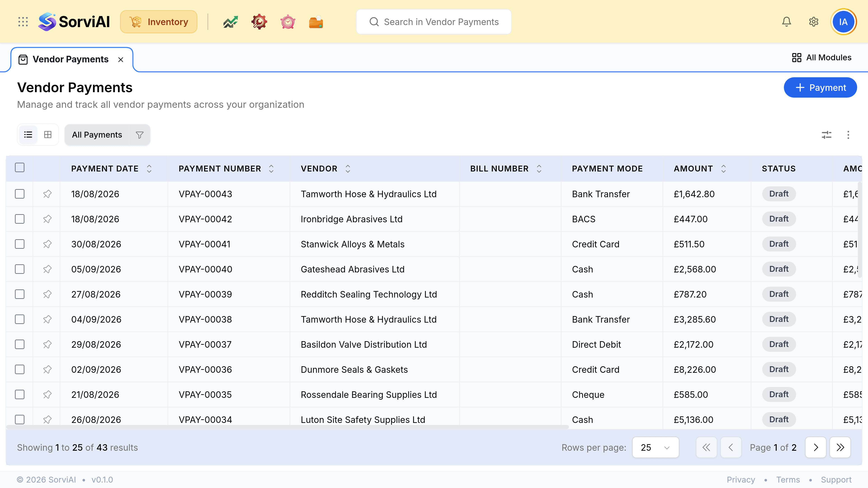Select the VPAY-00038 row checkbox
The image size is (868, 488).
click(x=20, y=319)
